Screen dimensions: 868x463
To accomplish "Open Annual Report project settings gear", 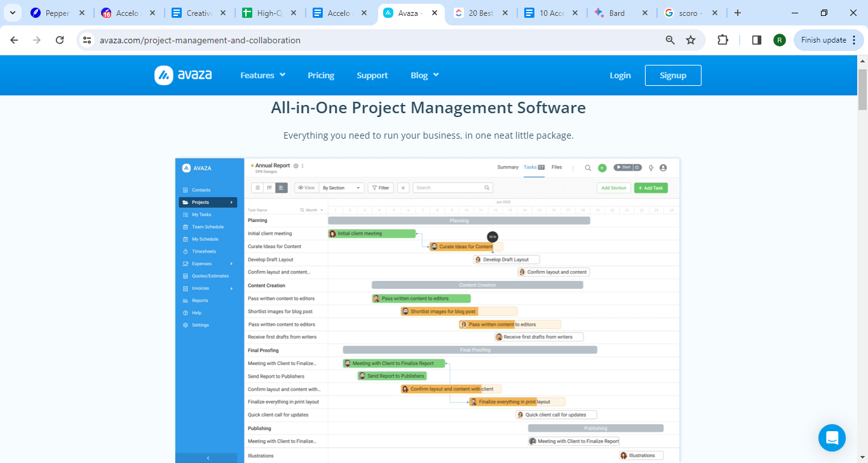I will [x=296, y=166].
